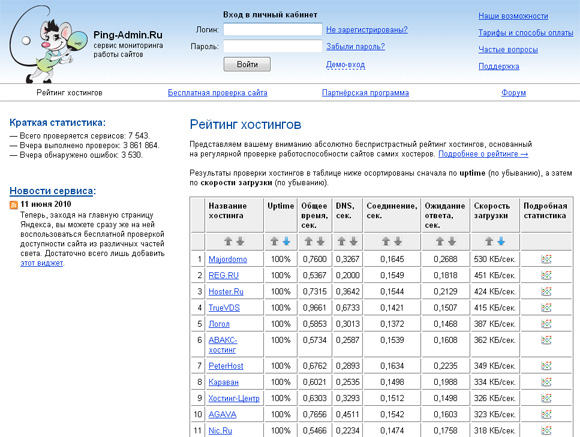Focus the Пароль input field
580x437 pixels.
(x=273, y=47)
